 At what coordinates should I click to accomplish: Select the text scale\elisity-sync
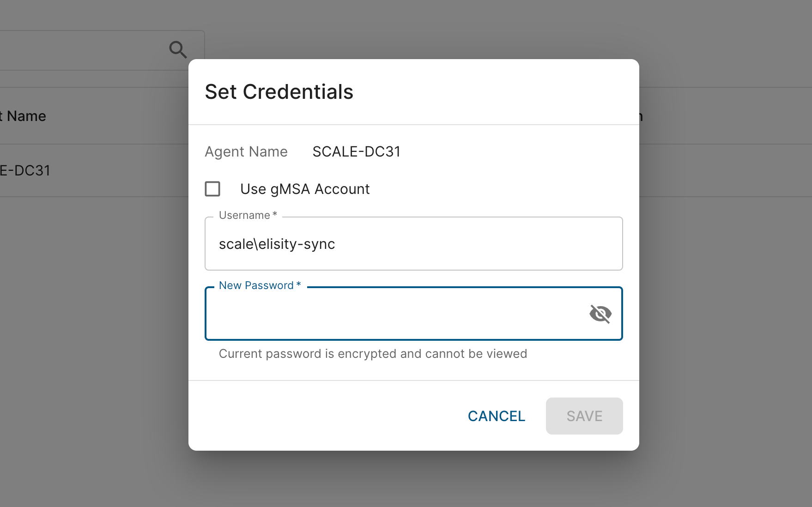tap(277, 244)
